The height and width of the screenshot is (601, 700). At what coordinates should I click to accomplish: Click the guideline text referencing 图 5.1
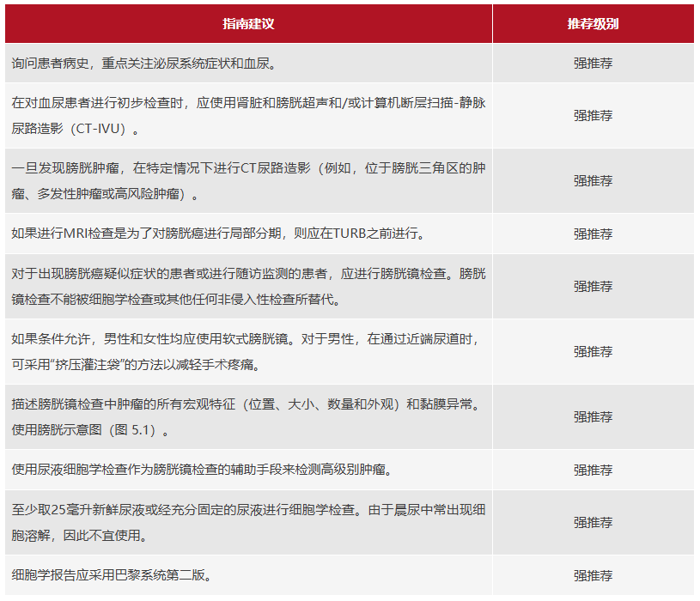pyautogui.click(x=249, y=416)
